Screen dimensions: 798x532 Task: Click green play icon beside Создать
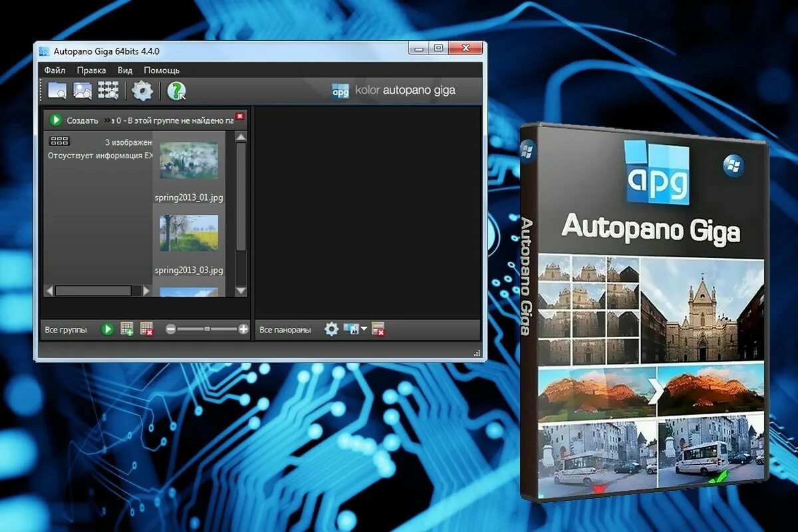[56, 120]
